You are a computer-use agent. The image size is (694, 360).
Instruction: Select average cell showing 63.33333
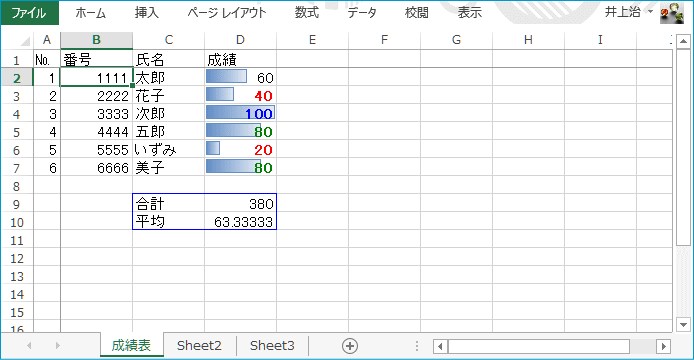(x=240, y=222)
